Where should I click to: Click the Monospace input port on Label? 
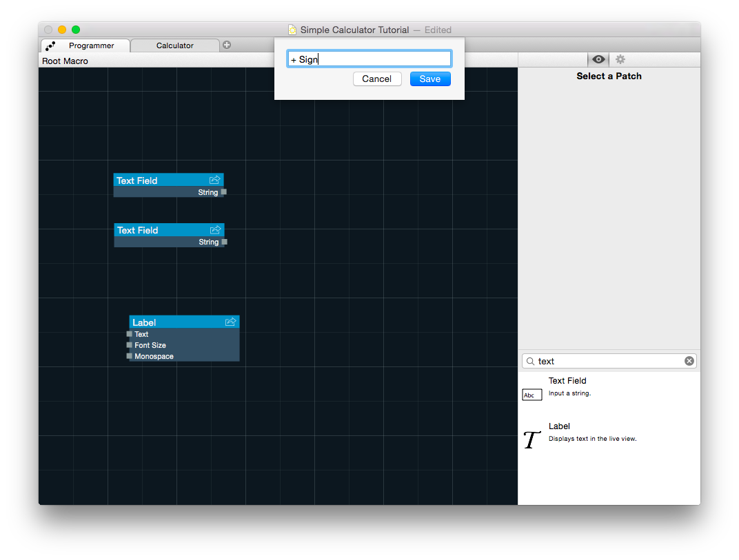(129, 356)
